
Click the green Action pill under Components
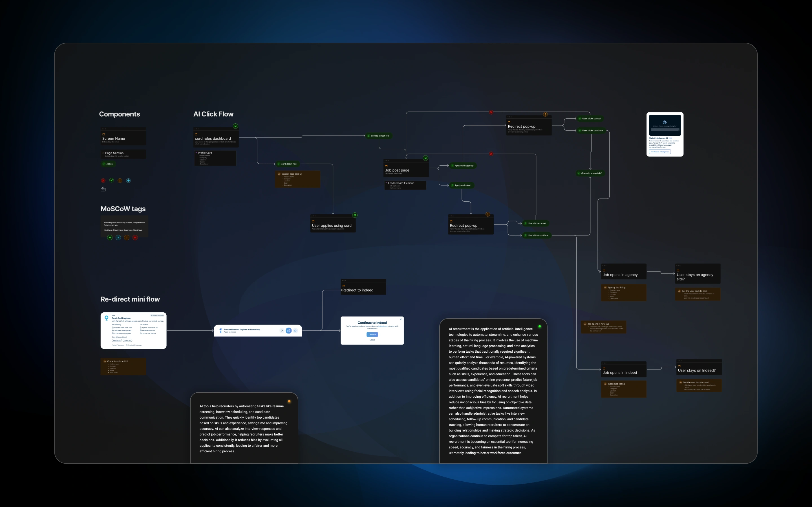coord(108,164)
